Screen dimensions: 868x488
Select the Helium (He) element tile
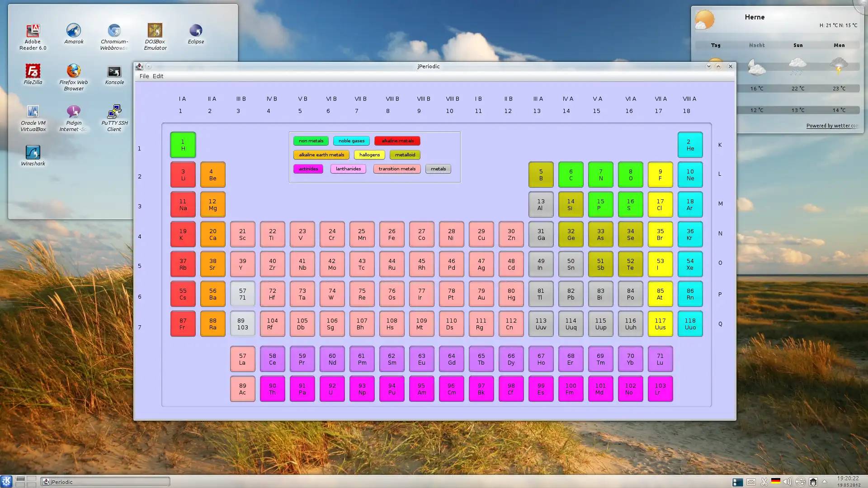coord(690,145)
